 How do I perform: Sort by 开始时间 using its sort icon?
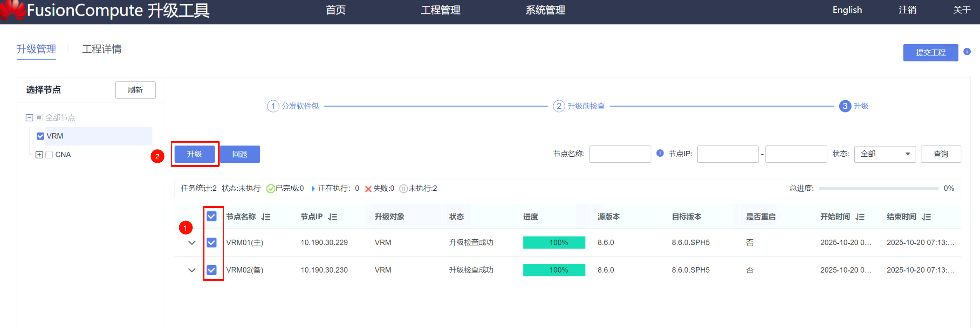tap(860, 217)
